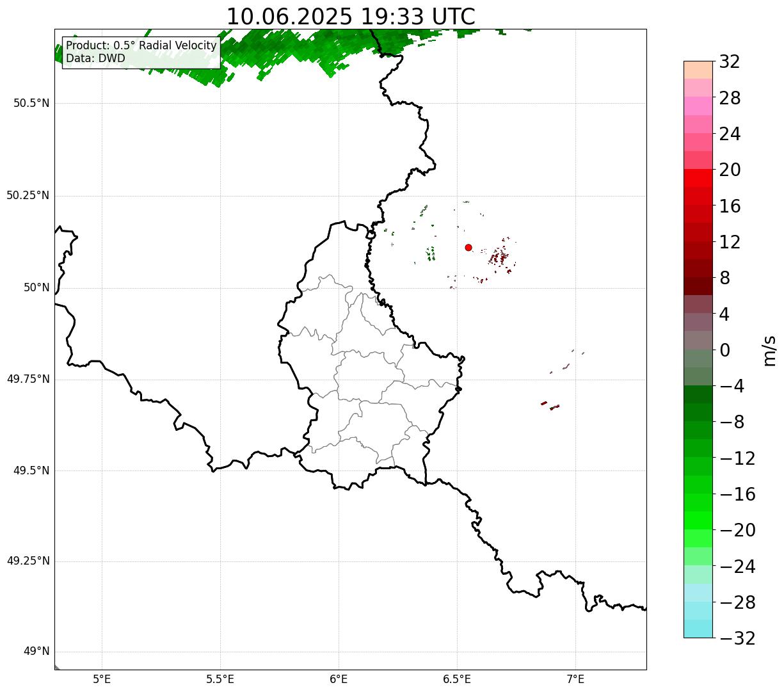Click the colorbar tick label 32
This screenshot has height=692, width=784.
[x=730, y=61]
